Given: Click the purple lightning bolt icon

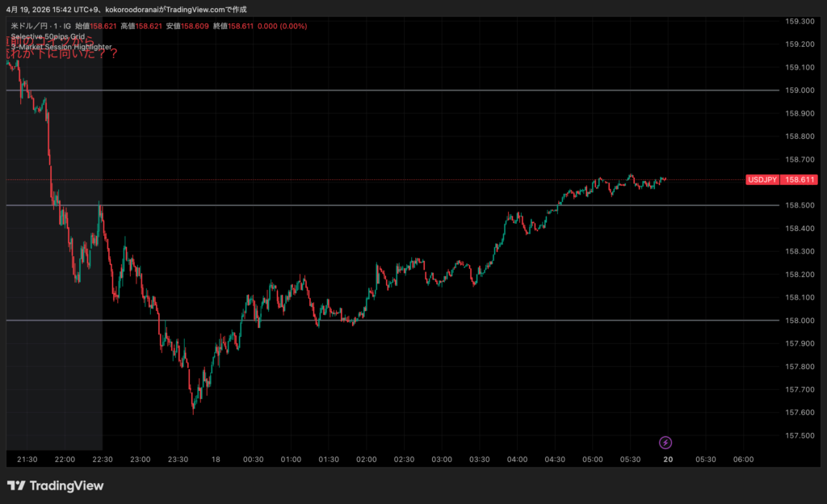Looking at the screenshot, I should [x=665, y=442].
